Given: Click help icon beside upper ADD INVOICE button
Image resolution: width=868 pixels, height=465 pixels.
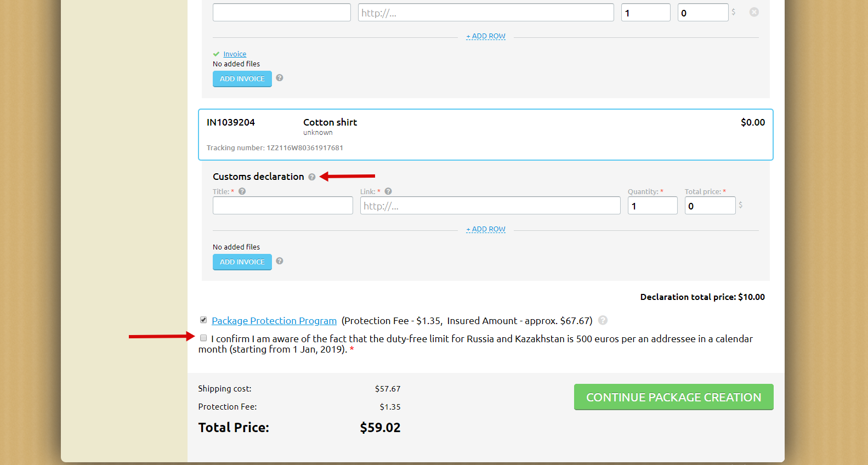Looking at the screenshot, I should point(280,78).
